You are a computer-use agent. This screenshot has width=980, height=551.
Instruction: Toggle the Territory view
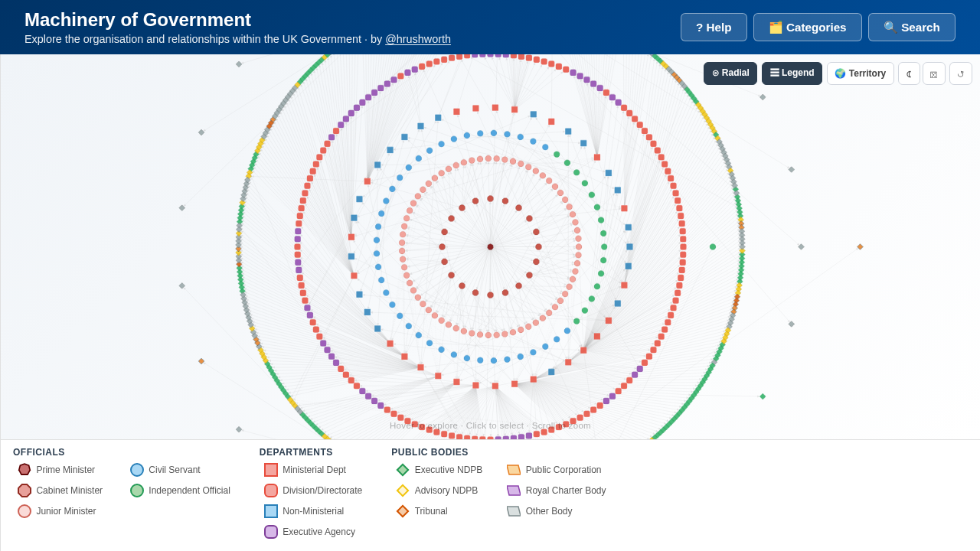861,73
